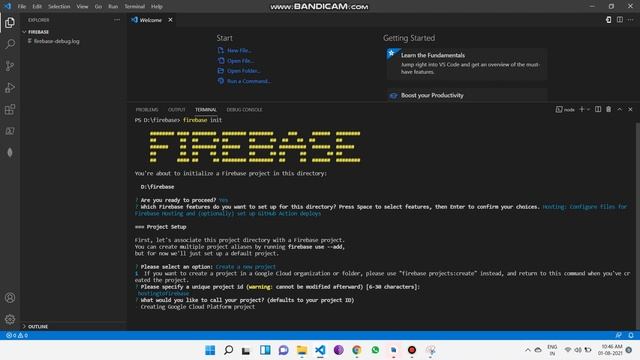Click errors and warnings status bar indicator

coord(17,335)
